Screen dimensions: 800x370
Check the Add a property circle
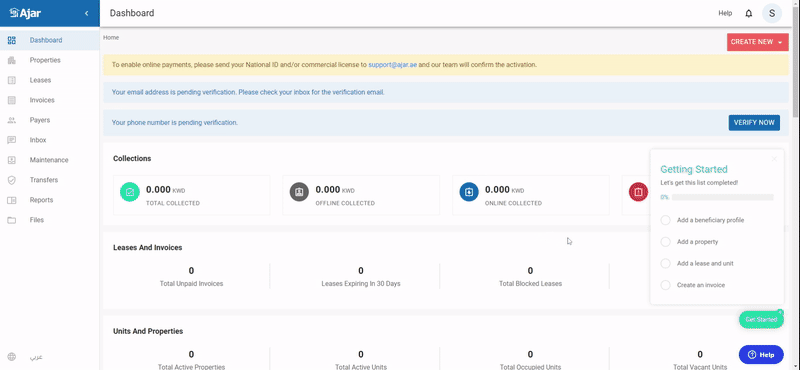(665, 242)
